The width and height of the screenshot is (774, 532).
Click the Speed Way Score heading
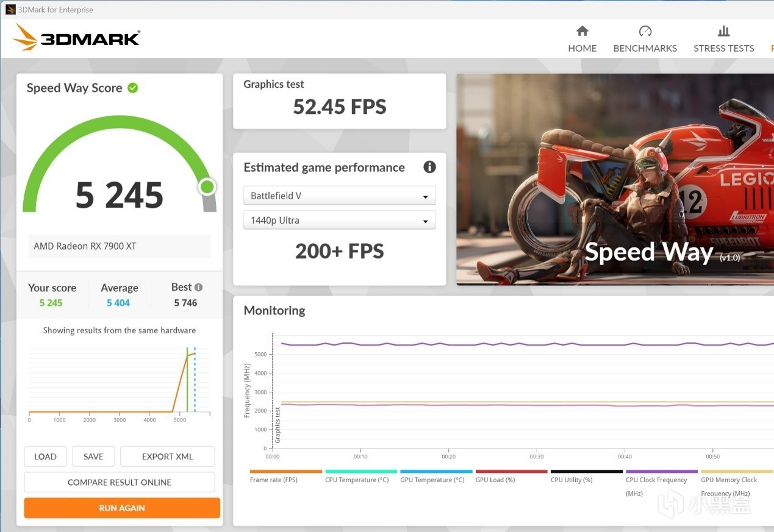coord(74,88)
